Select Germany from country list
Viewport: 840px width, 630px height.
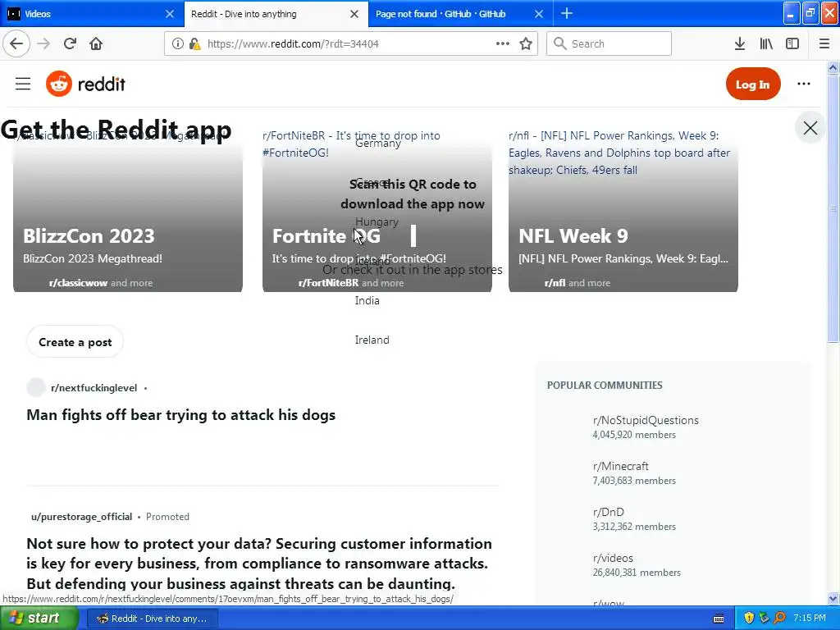[x=377, y=143]
